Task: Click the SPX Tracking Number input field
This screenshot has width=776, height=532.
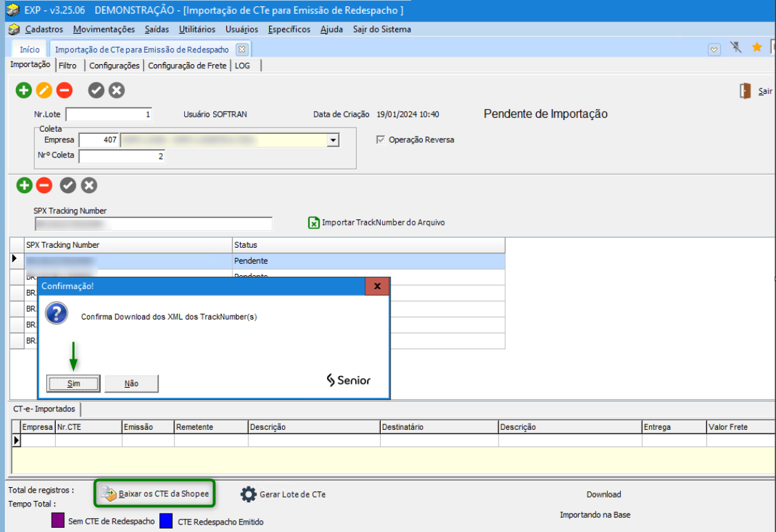Action: (x=153, y=224)
